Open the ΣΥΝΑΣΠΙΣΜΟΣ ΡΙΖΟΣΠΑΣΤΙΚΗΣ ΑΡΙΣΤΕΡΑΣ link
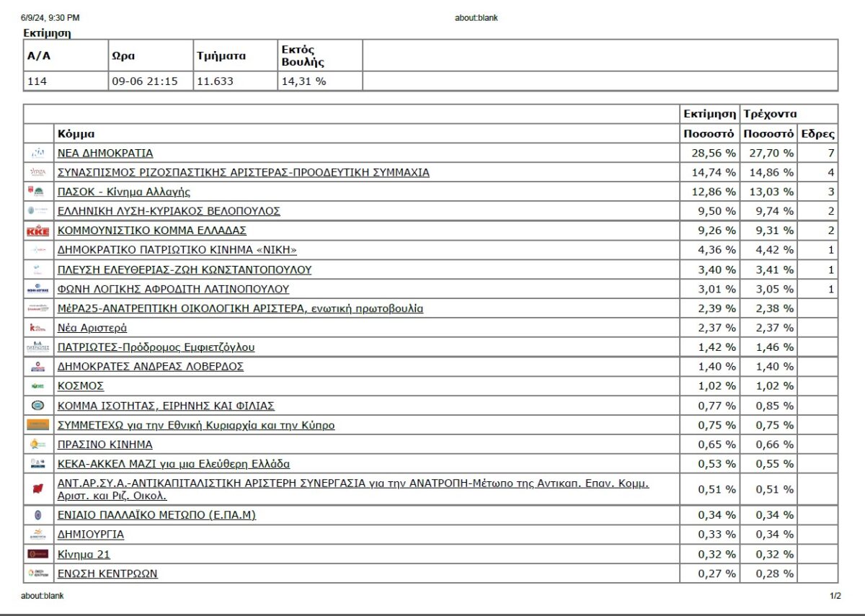 coord(244,173)
